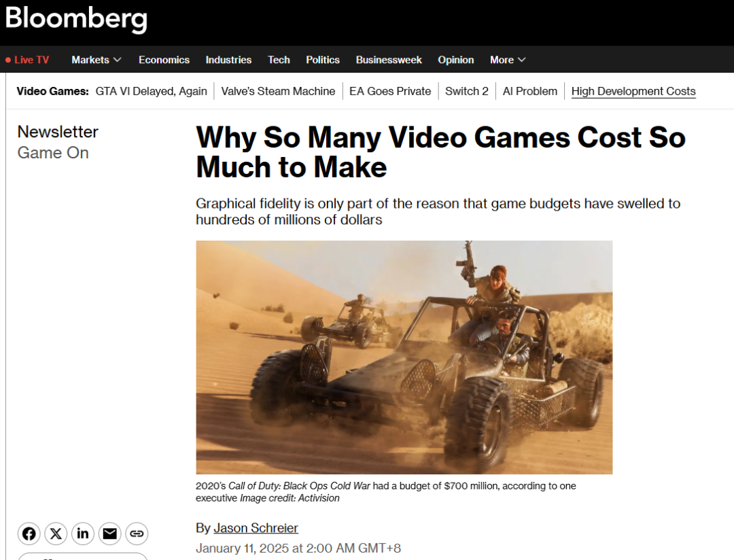
Task: Go to the Politics section
Action: point(323,60)
